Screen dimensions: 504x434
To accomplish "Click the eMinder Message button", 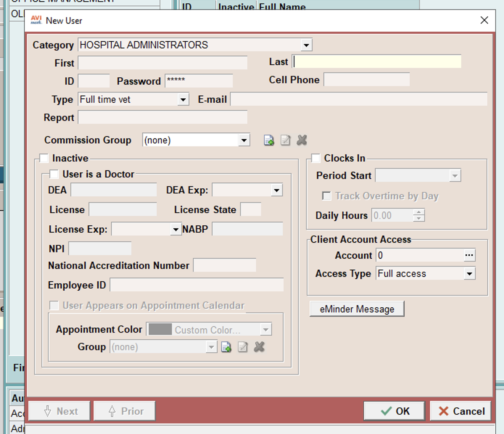I will pos(357,309).
